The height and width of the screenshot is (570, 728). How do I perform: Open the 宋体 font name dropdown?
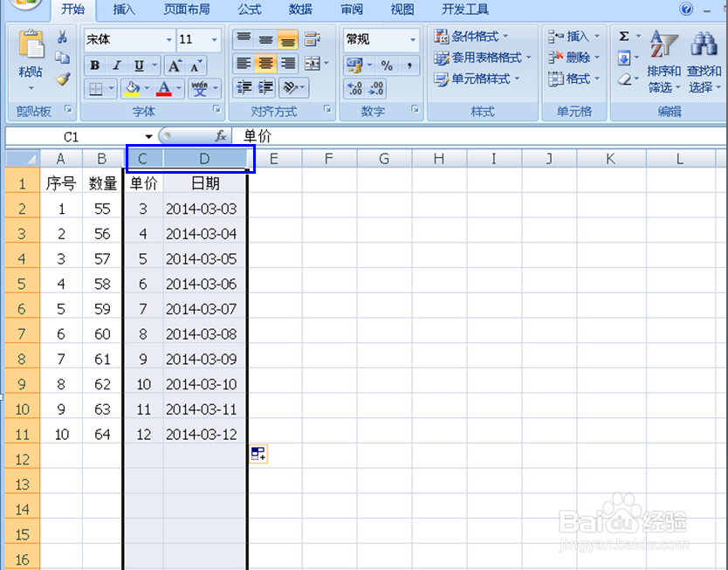click(169, 39)
